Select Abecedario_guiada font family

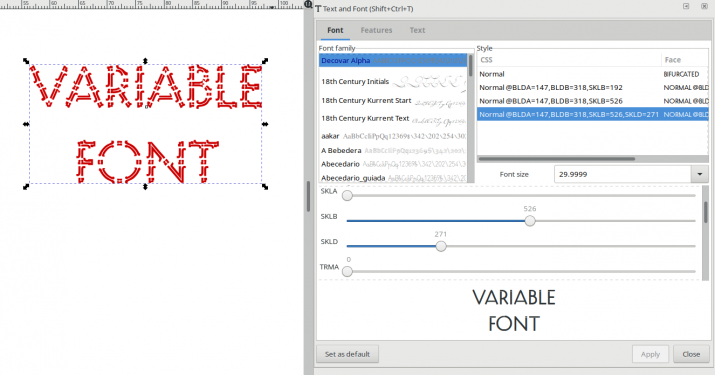pos(393,178)
